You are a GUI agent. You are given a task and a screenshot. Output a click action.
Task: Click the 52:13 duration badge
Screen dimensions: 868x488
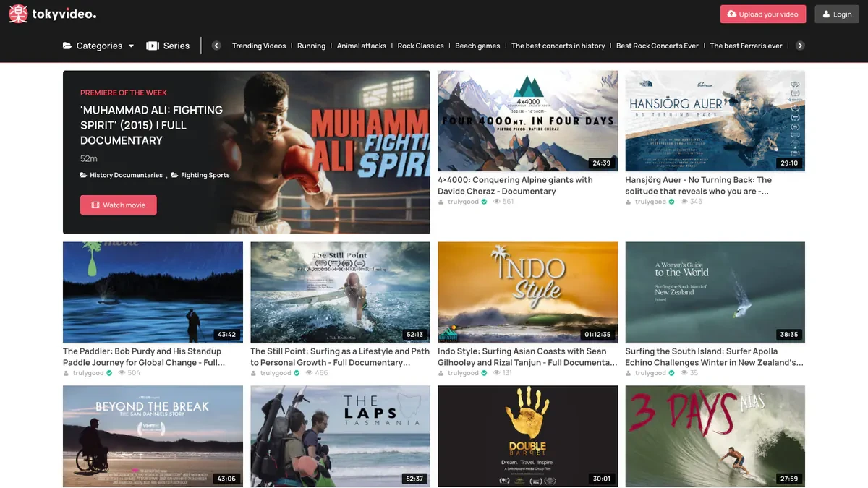pyautogui.click(x=414, y=335)
